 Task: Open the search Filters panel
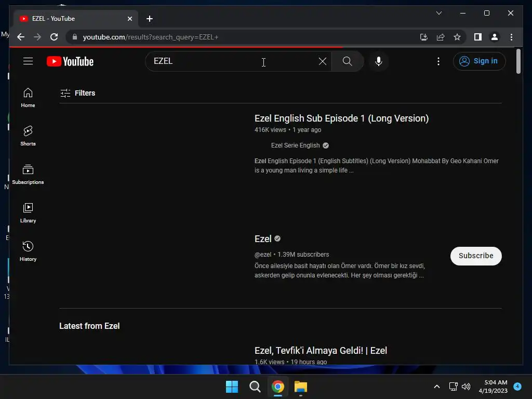pyautogui.click(x=78, y=93)
